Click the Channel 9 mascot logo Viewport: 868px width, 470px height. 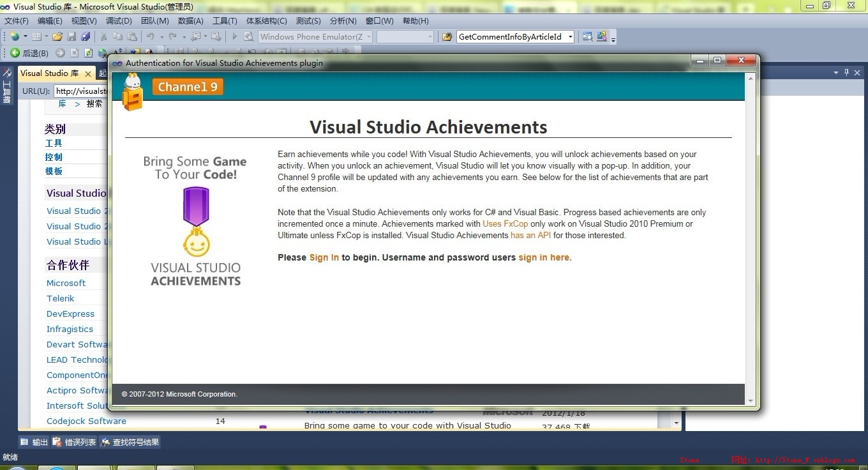tap(132, 91)
